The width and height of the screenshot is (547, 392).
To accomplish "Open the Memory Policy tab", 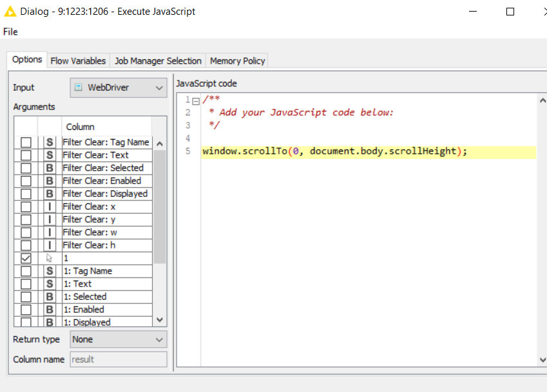I will coord(237,61).
